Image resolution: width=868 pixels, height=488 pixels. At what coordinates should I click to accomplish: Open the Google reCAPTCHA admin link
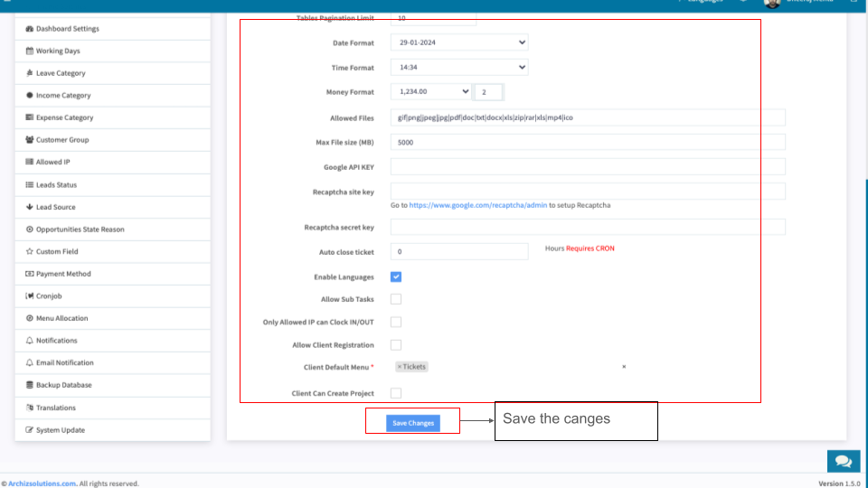coord(476,205)
